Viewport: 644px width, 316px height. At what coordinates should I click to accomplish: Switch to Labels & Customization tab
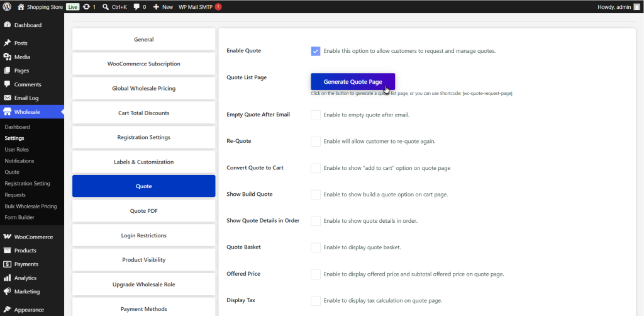tap(144, 162)
